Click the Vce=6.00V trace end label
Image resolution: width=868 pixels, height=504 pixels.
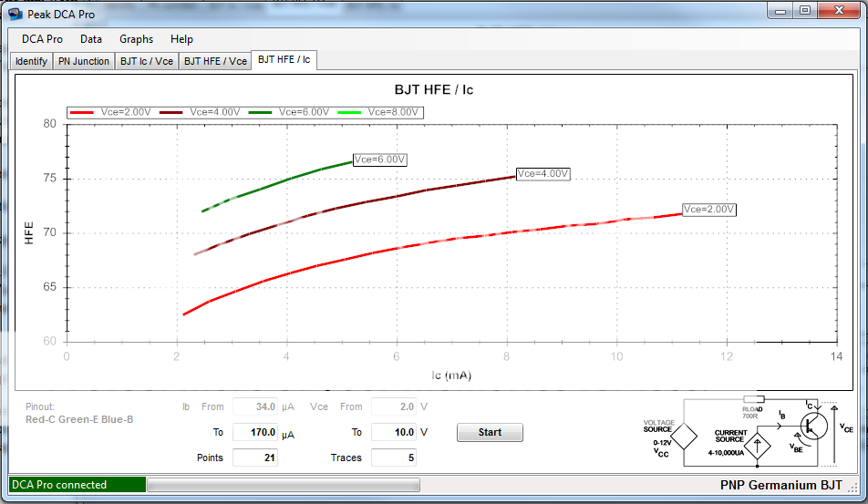[379, 159]
